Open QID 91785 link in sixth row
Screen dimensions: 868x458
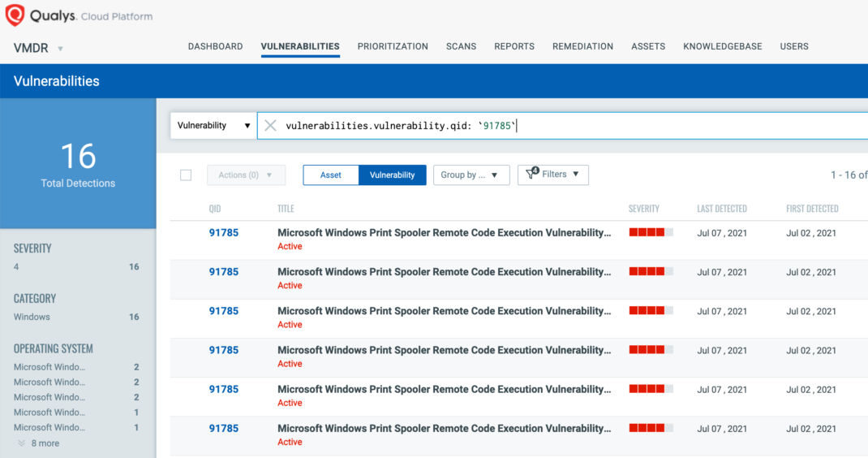[224, 429]
